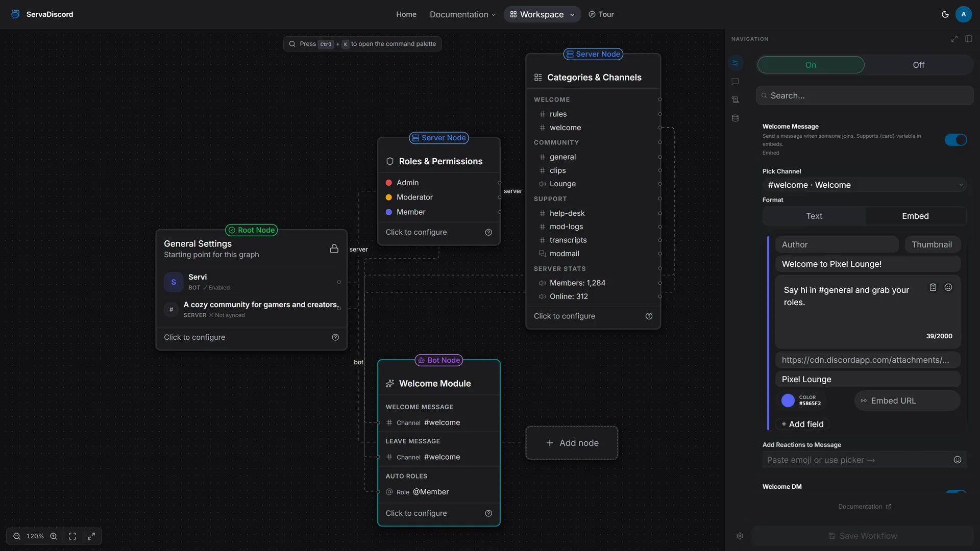Image resolution: width=980 pixels, height=551 pixels.
Task: Click Add node button
Action: (572, 443)
